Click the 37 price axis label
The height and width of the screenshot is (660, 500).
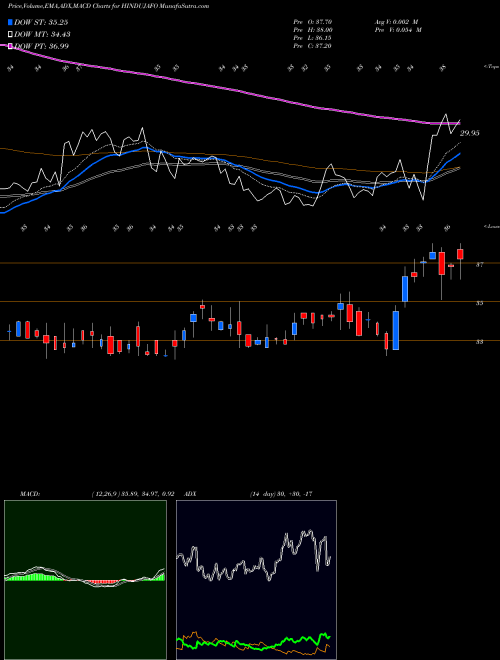point(479,264)
